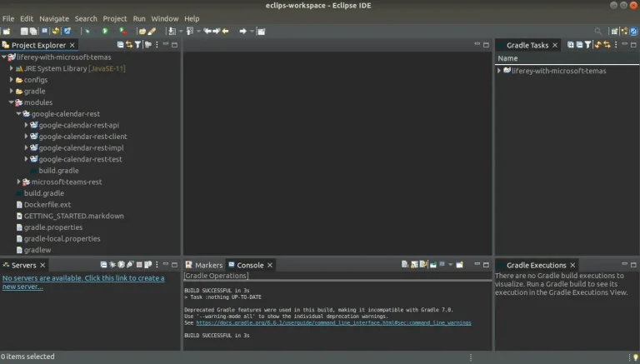This screenshot has height=364, width=640.
Task: Switch to the Markers tab
Action: click(x=204, y=265)
